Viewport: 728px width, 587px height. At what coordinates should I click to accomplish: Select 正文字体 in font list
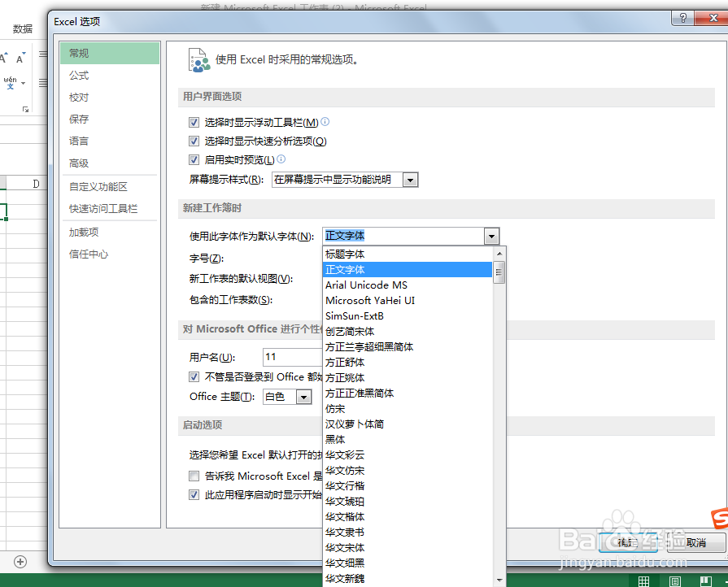click(408, 270)
